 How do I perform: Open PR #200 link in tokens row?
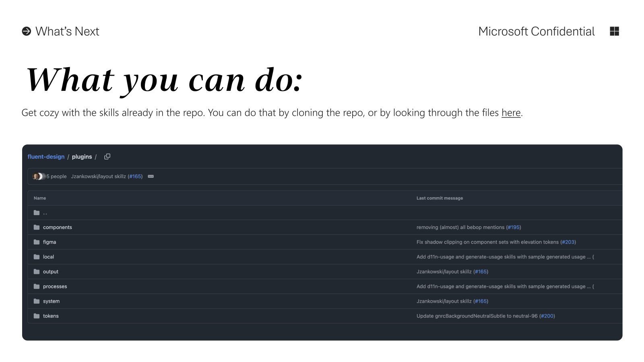click(547, 316)
